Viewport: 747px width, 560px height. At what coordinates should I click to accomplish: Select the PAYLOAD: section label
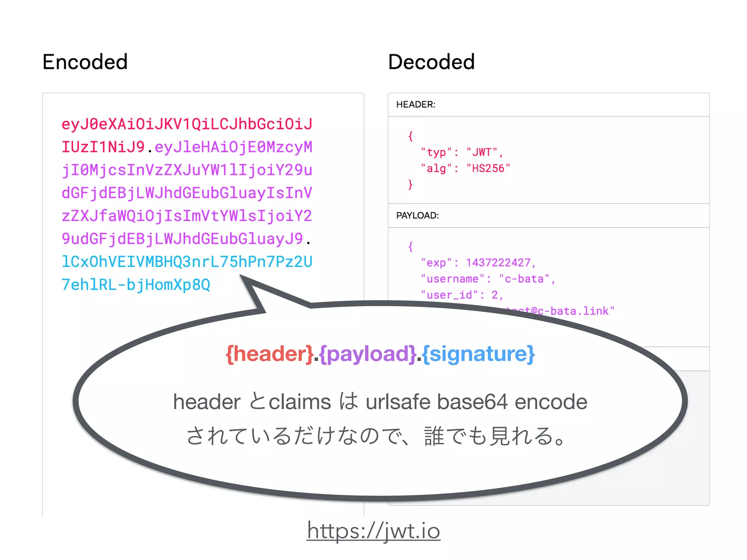tap(417, 215)
